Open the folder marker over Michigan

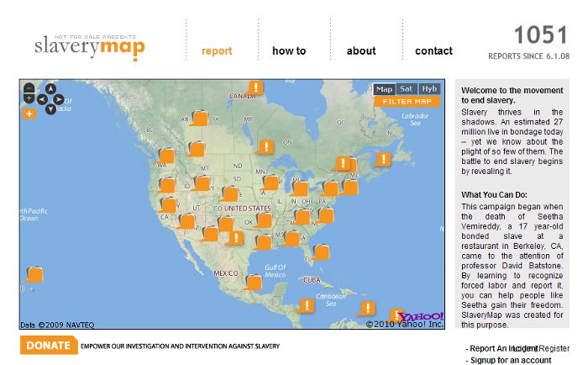tap(299, 188)
